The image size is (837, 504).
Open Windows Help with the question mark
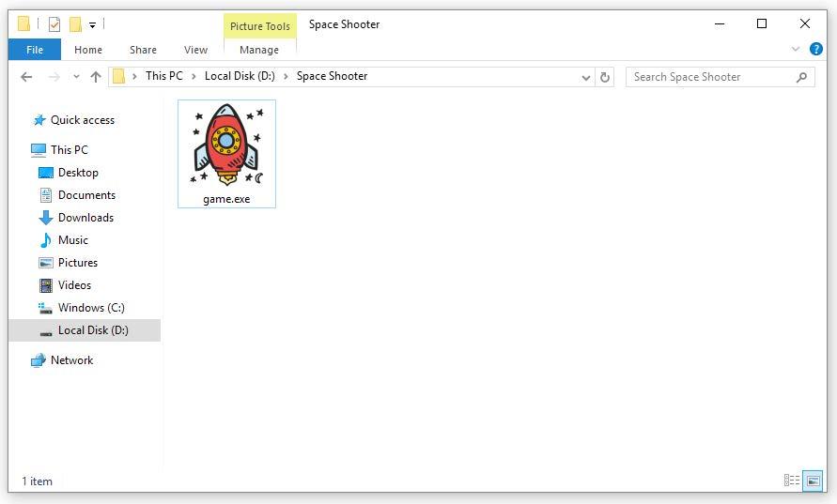(x=815, y=49)
